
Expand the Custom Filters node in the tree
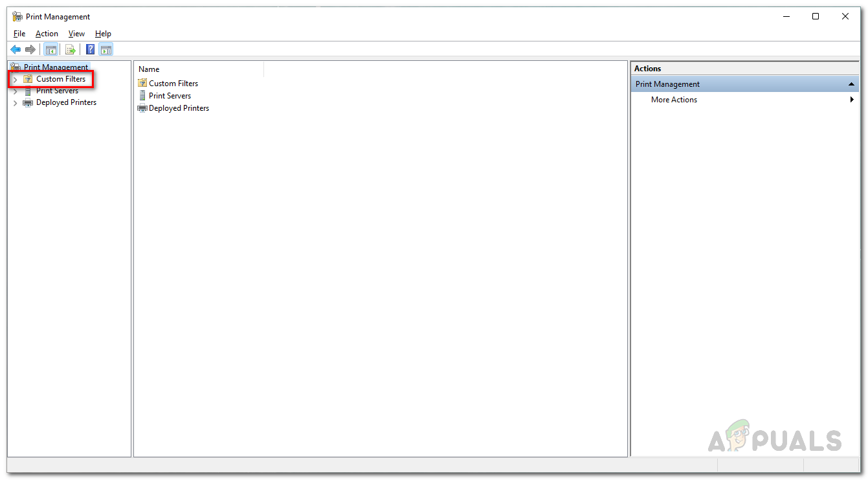click(x=16, y=79)
